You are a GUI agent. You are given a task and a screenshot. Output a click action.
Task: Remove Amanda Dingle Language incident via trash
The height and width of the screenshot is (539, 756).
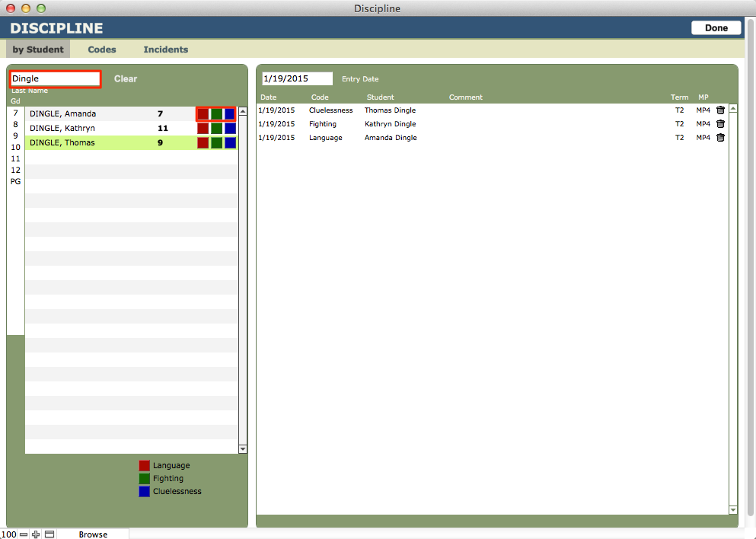(x=720, y=138)
